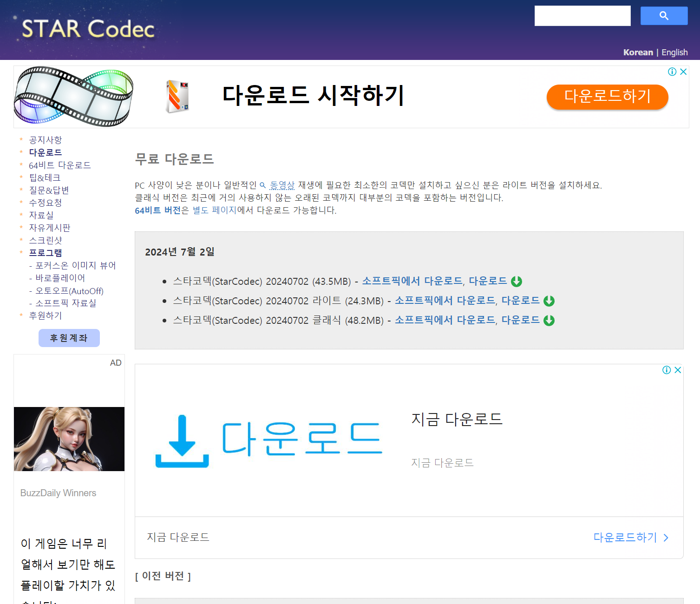Viewport: 700px width, 604px height.
Task: Click the 후원계좌 donation button
Action: pos(69,338)
